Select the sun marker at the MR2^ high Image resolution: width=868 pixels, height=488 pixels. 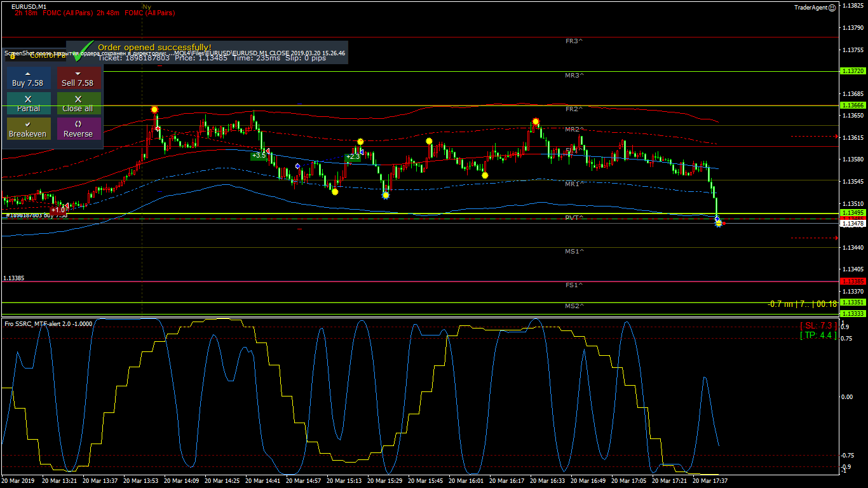click(x=536, y=121)
